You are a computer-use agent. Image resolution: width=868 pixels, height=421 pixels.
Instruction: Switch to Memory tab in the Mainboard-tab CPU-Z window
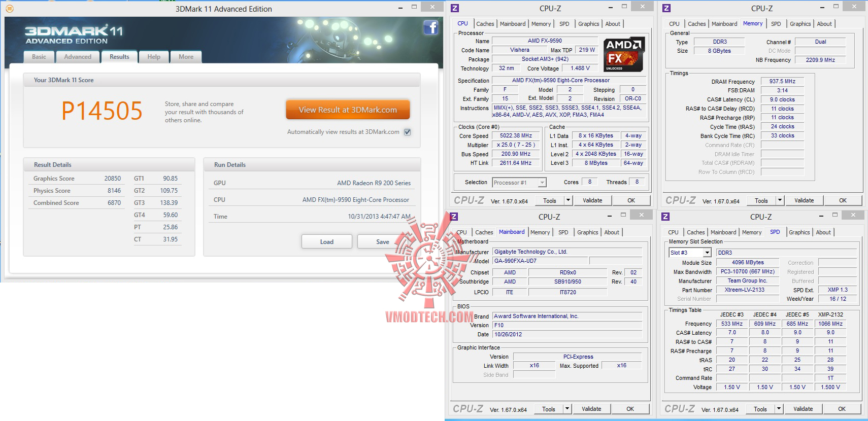click(540, 232)
